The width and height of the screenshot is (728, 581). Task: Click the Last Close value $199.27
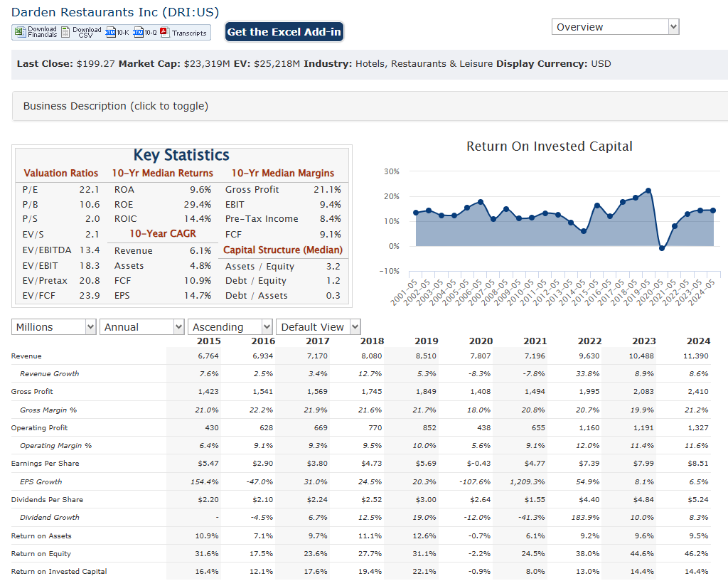click(96, 63)
